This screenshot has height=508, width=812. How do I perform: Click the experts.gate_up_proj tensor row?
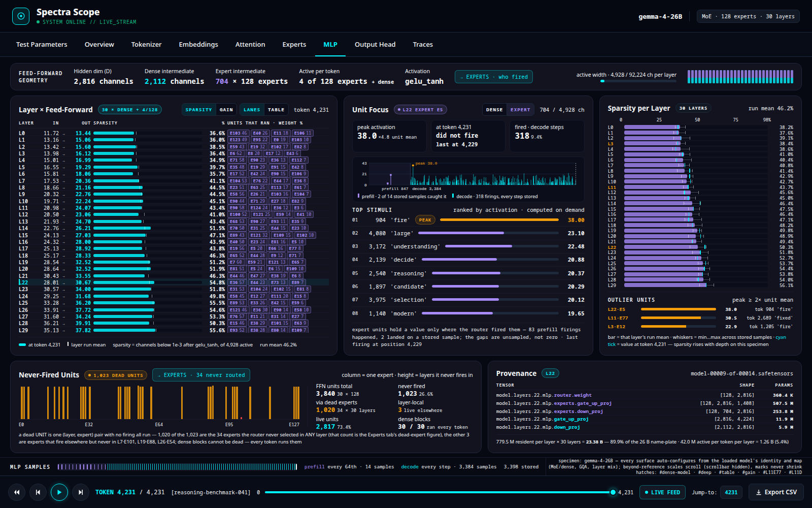tap(645, 403)
